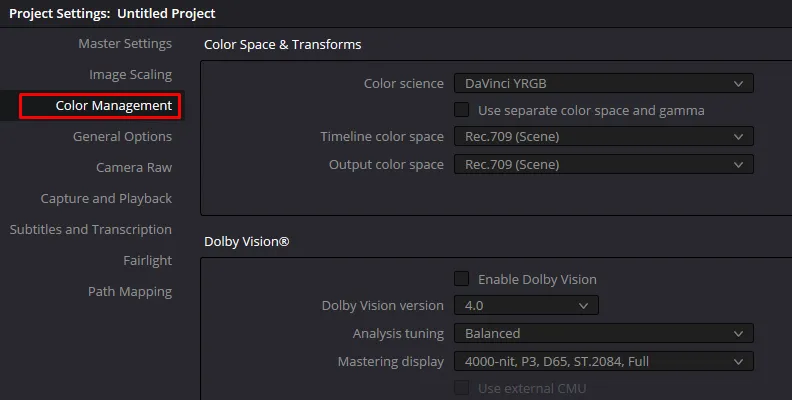Open the Mastering display dropdown
Viewport: 792px width, 400px height.
pyautogui.click(x=603, y=361)
